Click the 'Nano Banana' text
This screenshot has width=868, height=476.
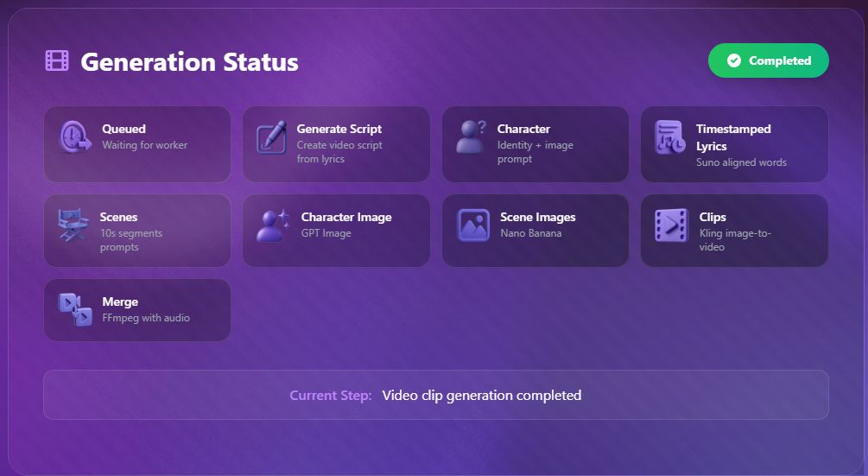531,233
